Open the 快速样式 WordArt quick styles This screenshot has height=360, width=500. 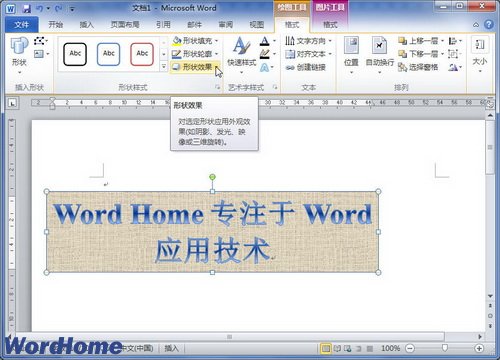pos(241,55)
